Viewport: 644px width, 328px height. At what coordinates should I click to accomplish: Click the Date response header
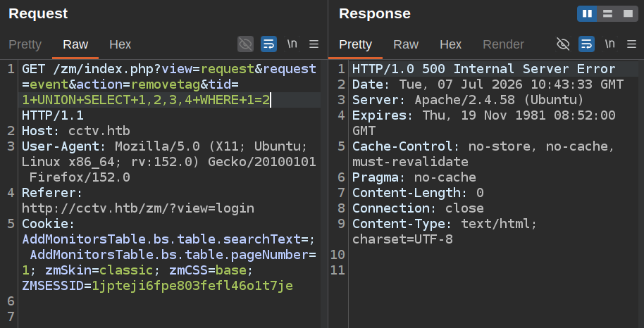pos(488,84)
